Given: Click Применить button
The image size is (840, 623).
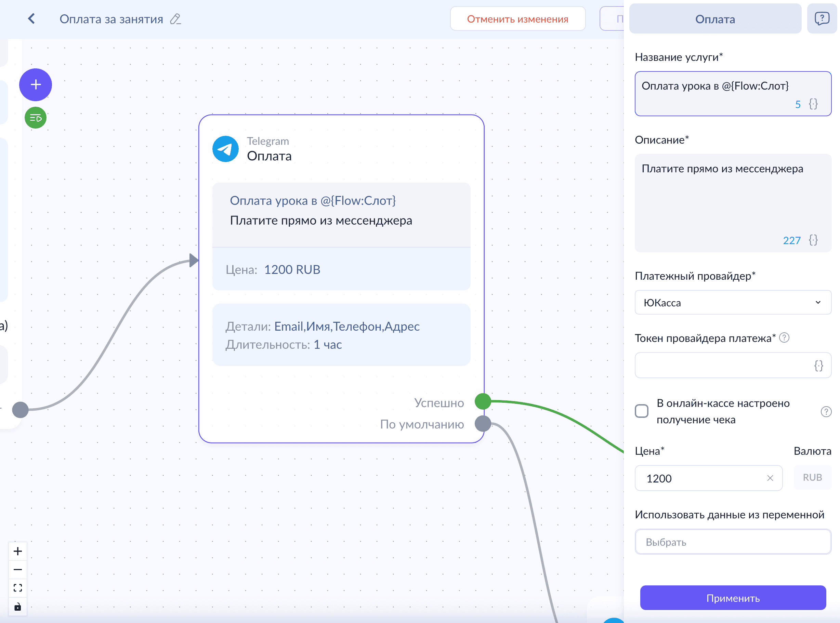Looking at the screenshot, I should tap(733, 598).
